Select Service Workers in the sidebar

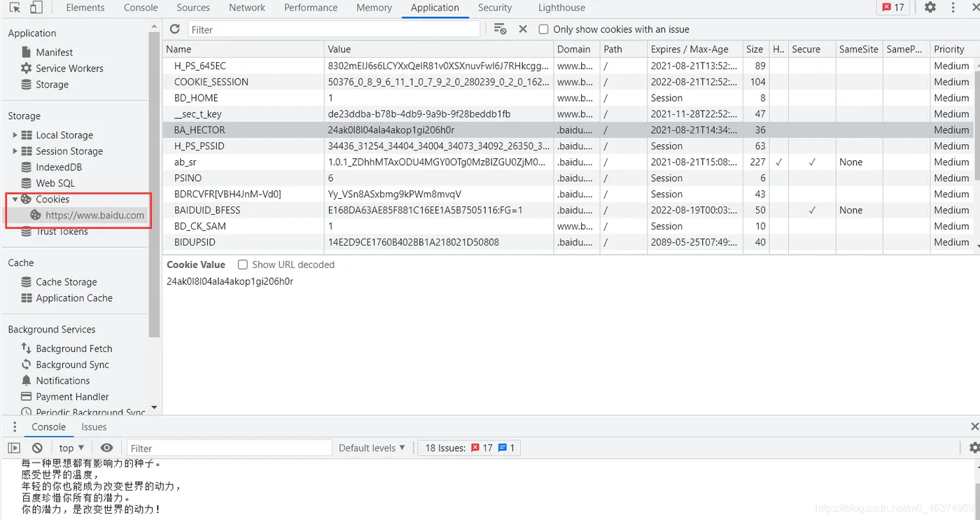pos(69,68)
